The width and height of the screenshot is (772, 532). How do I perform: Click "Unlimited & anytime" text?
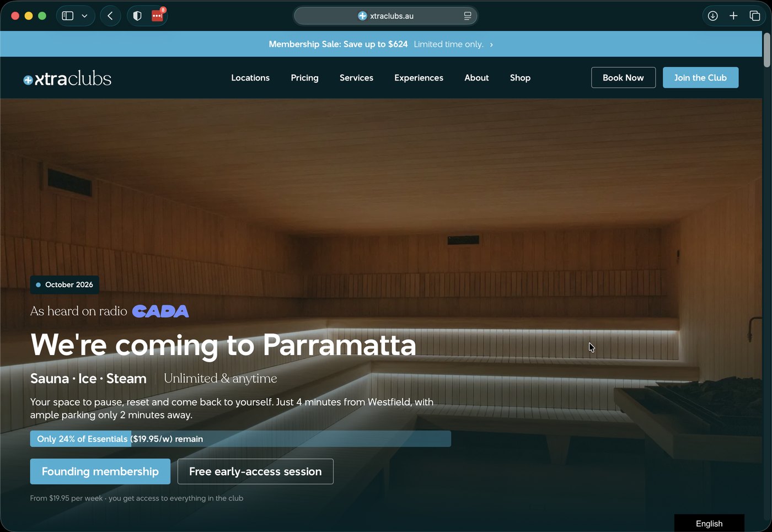(221, 379)
